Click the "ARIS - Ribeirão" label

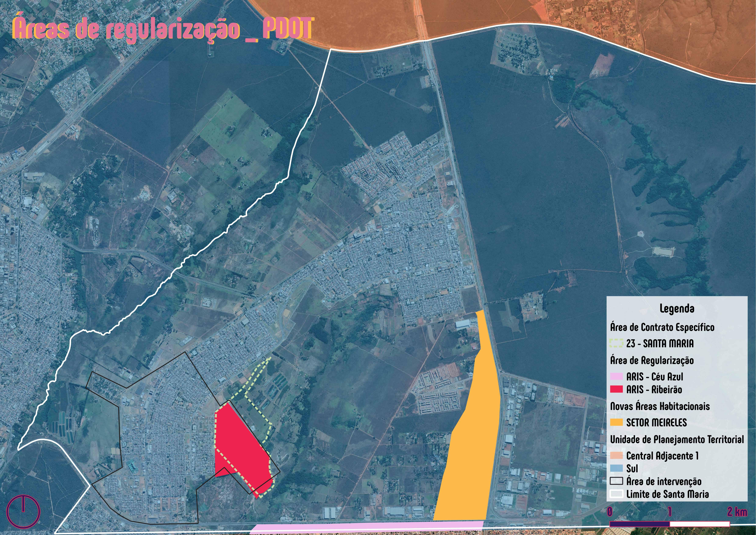pyautogui.click(x=654, y=390)
